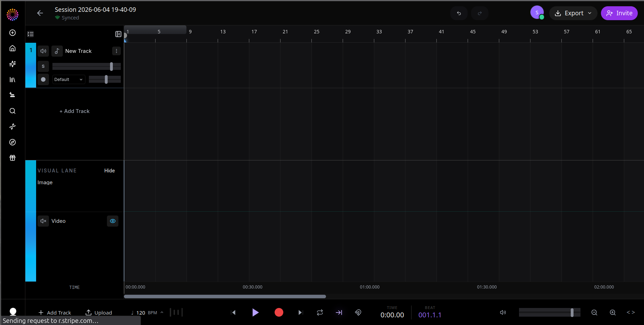This screenshot has height=325, width=644.
Task: Click Upload in bottom bar
Action: pyautogui.click(x=99, y=312)
